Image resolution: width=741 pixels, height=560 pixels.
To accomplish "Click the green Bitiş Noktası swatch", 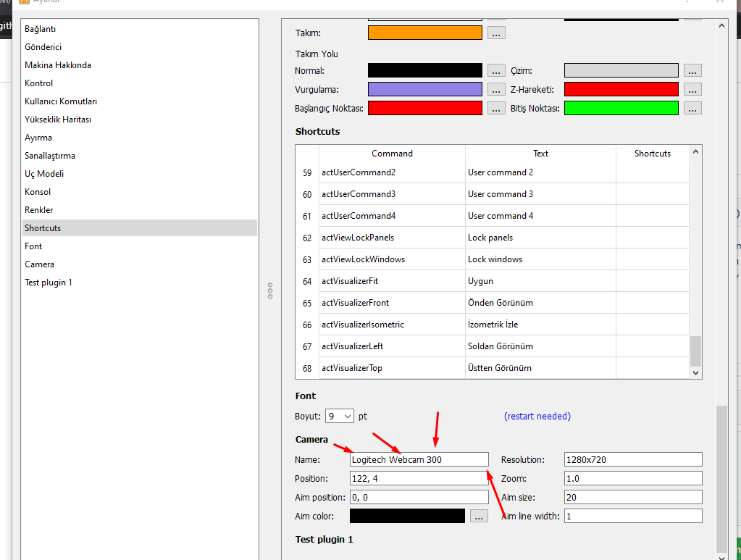I will coord(621,108).
